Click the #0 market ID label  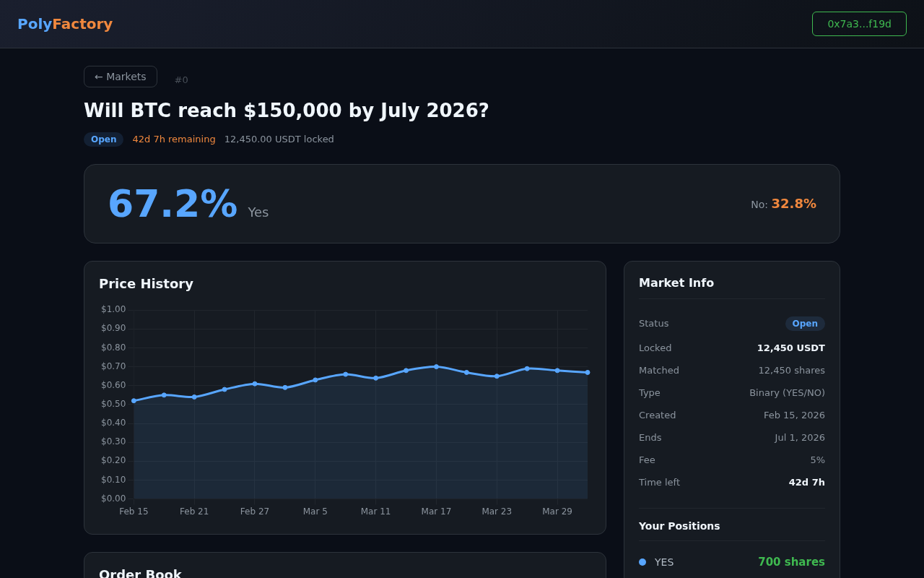pos(181,80)
